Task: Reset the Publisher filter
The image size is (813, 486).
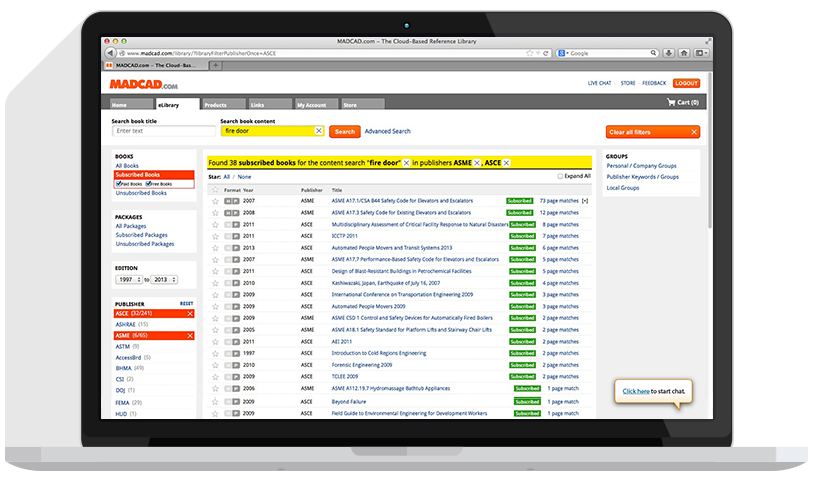Action: coord(186,303)
